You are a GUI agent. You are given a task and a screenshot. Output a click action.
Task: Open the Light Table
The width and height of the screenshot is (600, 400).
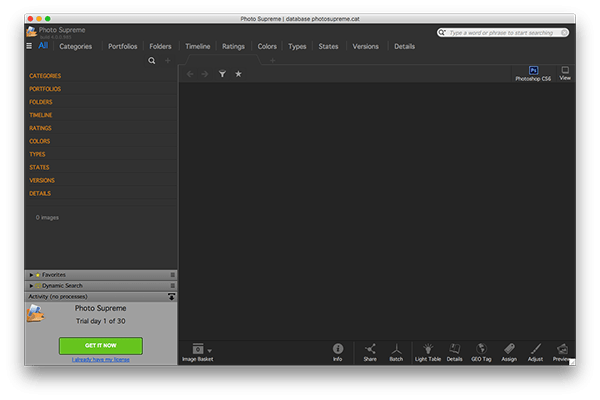428,352
